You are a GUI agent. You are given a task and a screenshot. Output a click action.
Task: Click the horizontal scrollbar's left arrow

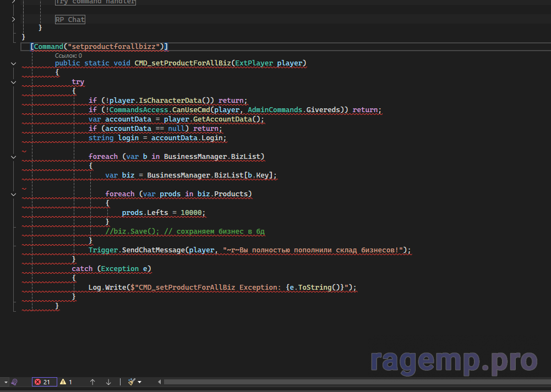click(x=160, y=382)
